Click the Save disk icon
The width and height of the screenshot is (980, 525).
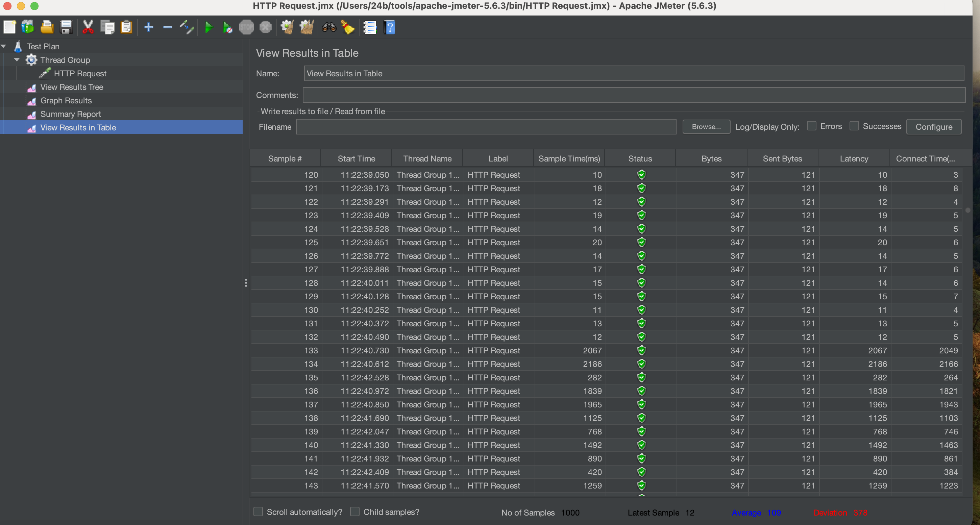[66, 27]
